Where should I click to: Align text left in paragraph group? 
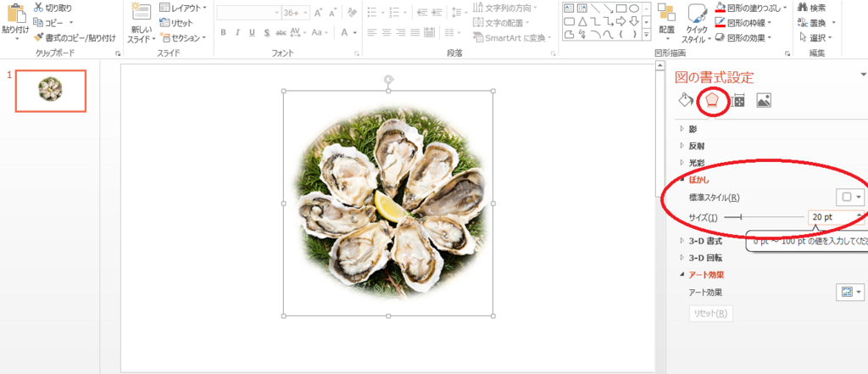(x=372, y=33)
